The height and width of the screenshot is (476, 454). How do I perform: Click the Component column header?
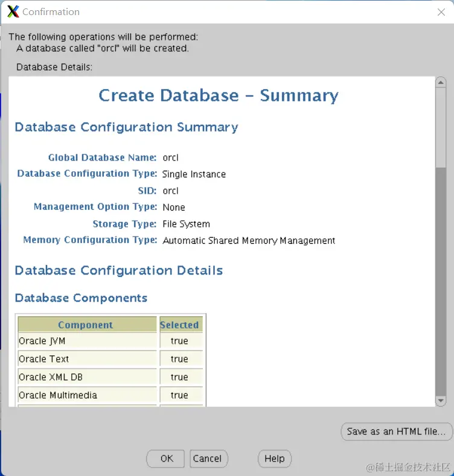point(87,325)
